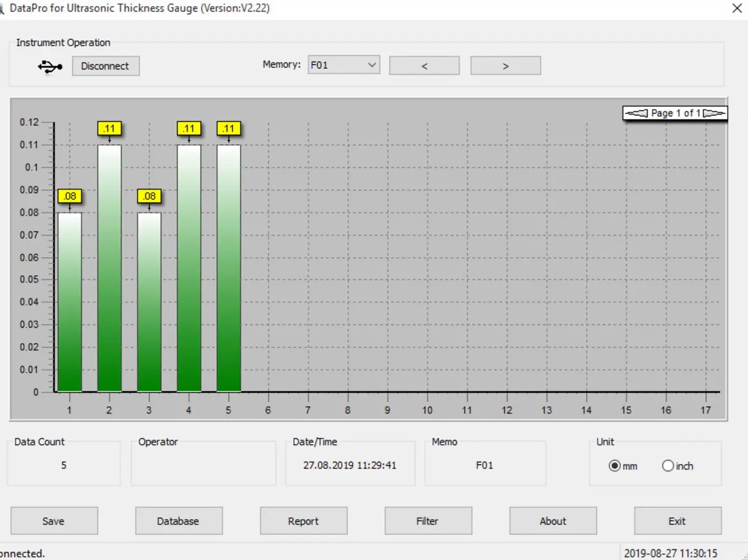Click the x-axis label 10

point(427,410)
